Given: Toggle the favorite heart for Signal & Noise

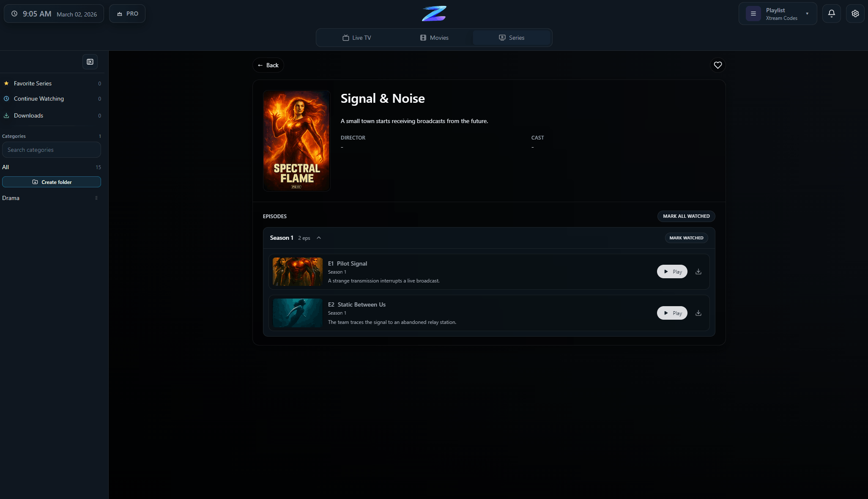Looking at the screenshot, I should point(717,65).
